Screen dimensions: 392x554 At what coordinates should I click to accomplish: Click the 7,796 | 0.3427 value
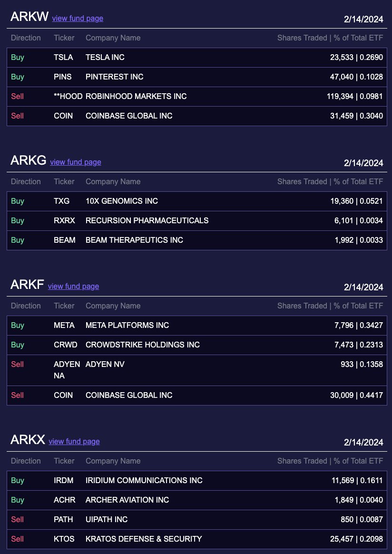(358, 325)
